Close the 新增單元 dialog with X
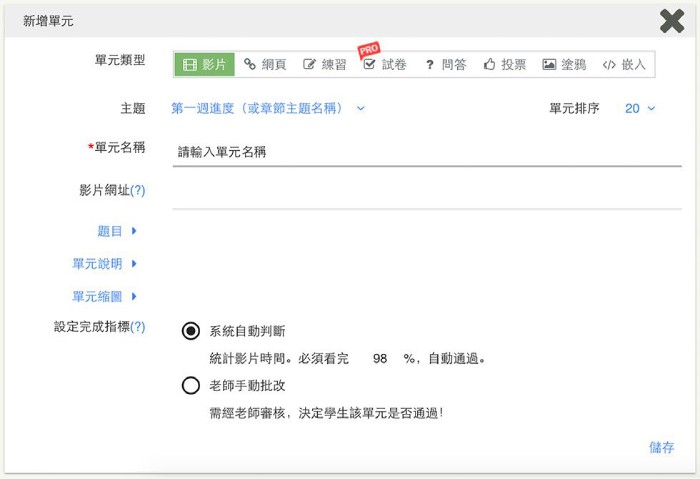Image resolution: width=700 pixels, height=479 pixels. pos(672,20)
